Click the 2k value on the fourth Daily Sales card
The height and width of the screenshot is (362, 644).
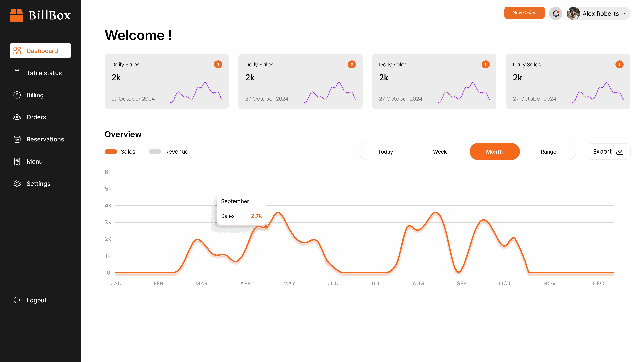click(x=518, y=77)
